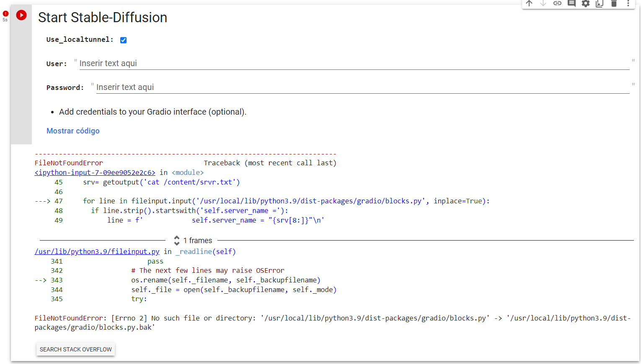Click the Use_localtunnel label
Screen dimensions: 641x364
tap(80, 39)
